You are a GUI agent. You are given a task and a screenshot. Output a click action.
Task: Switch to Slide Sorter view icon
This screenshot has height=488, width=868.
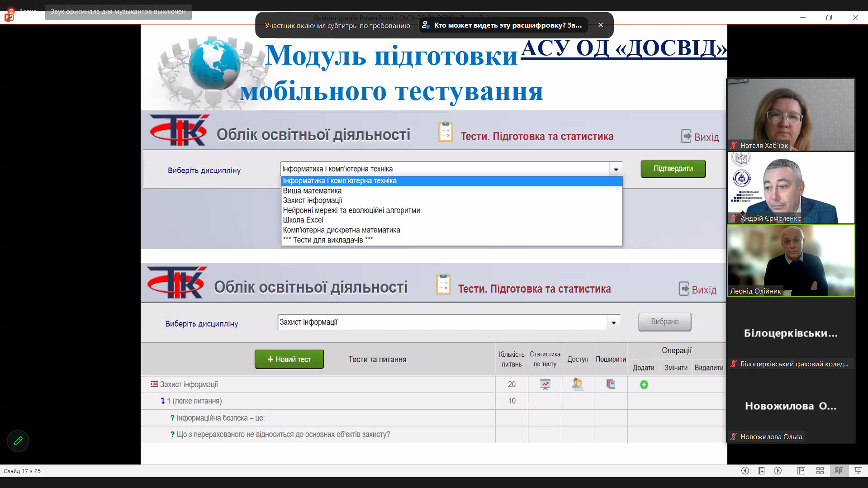820,471
